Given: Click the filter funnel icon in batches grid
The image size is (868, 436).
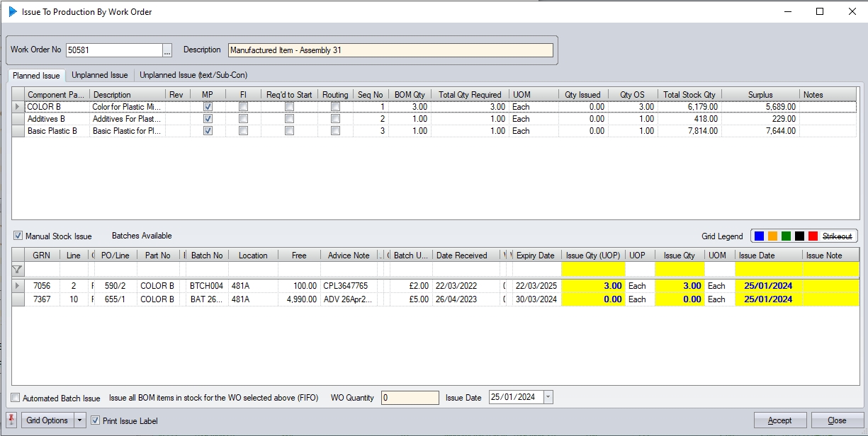Looking at the screenshot, I should pos(18,270).
